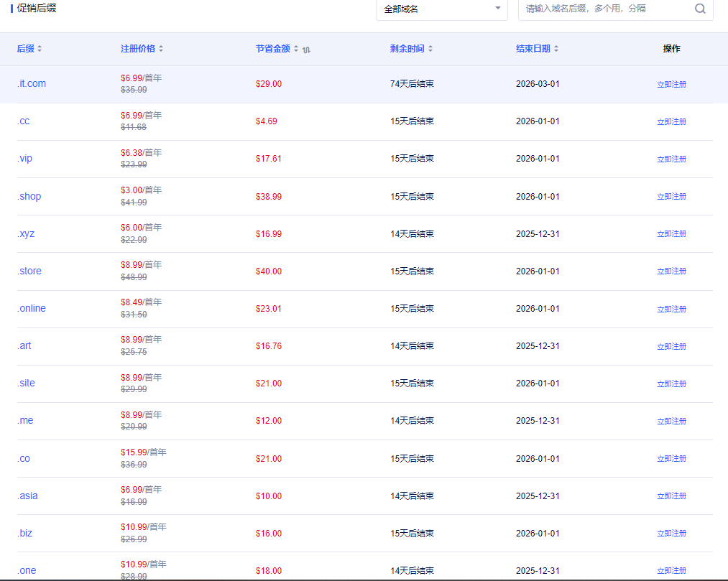This screenshot has width=728, height=581.
Task: Click 立即注册 on the .me row
Action: 671,421
